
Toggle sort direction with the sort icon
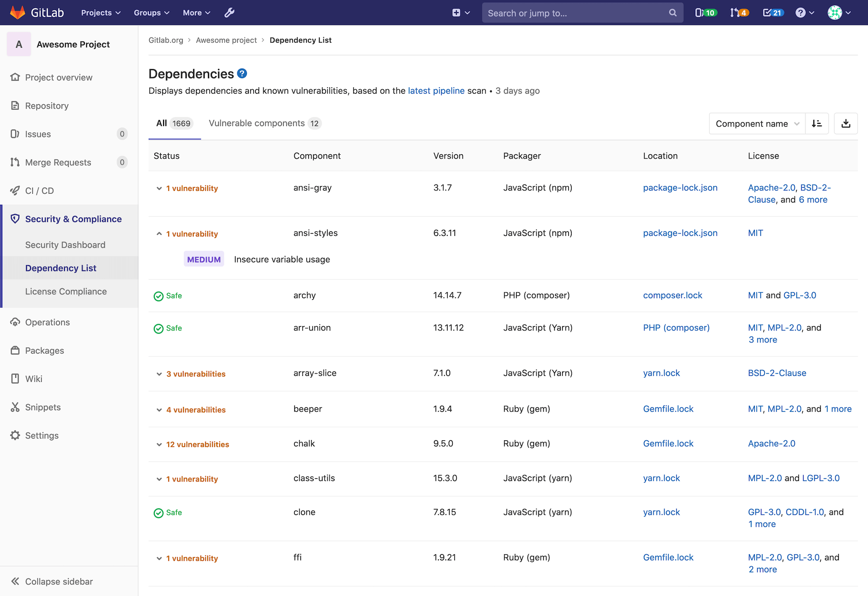tap(817, 123)
